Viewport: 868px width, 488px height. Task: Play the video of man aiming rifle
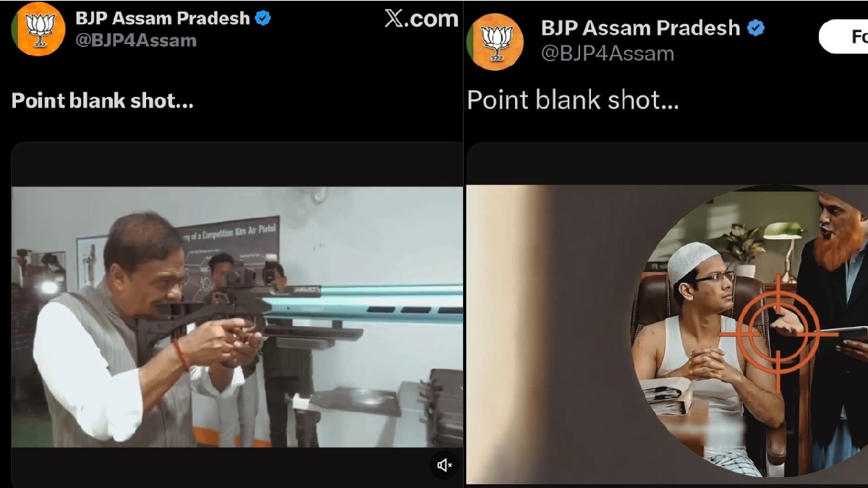(x=237, y=317)
